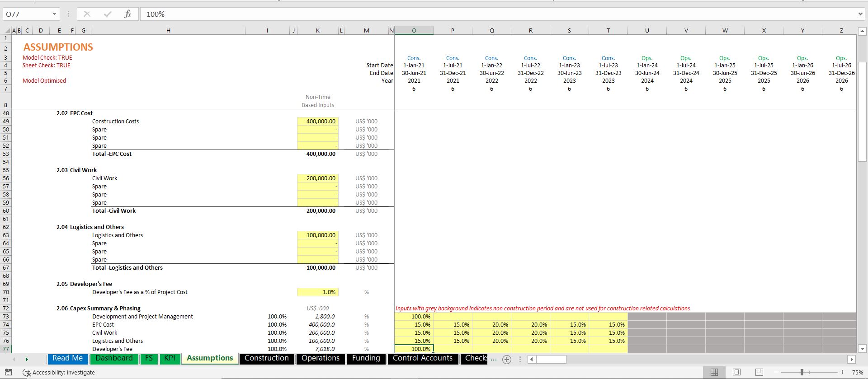Show more sheet tabs via ellipsis

pyautogui.click(x=493, y=360)
